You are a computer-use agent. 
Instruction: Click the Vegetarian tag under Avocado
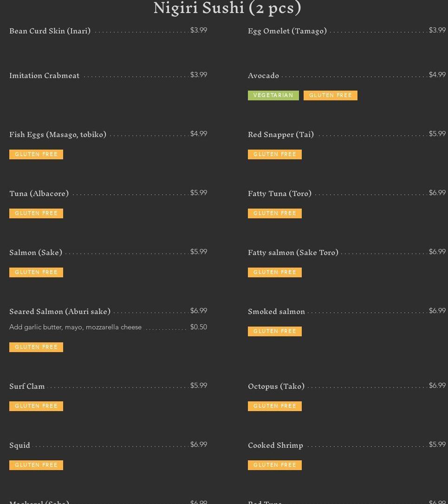[273, 96]
